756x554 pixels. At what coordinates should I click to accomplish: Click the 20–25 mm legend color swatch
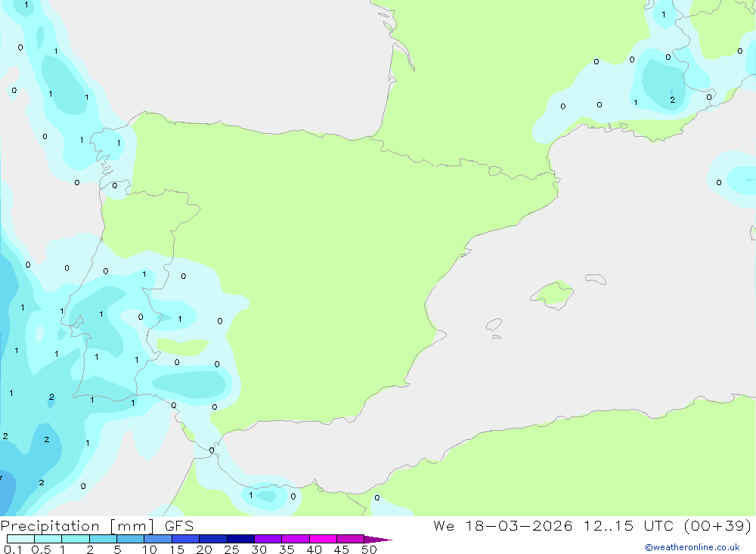(213, 539)
